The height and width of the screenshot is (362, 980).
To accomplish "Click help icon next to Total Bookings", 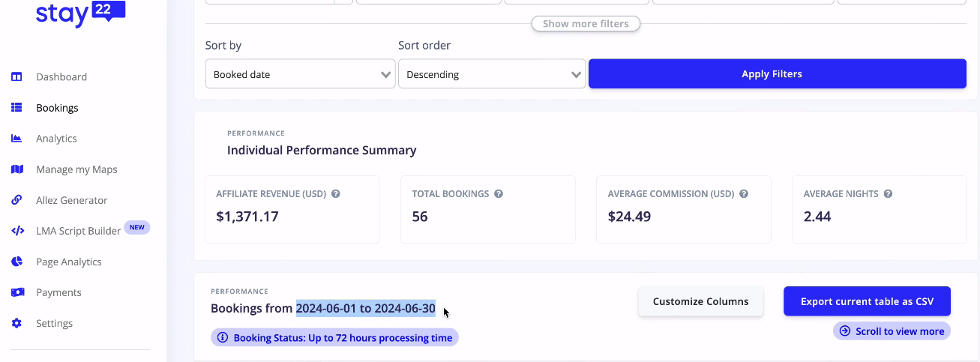I will (x=499, y=193).
